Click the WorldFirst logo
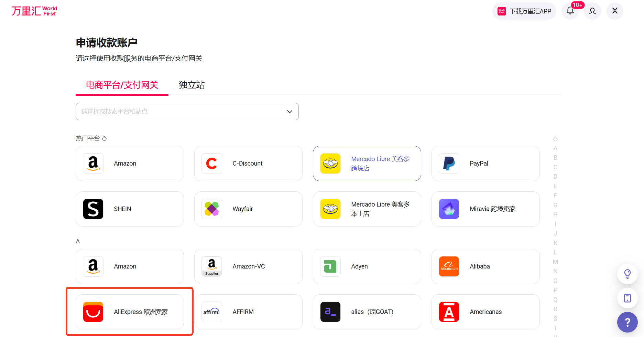 34,11
